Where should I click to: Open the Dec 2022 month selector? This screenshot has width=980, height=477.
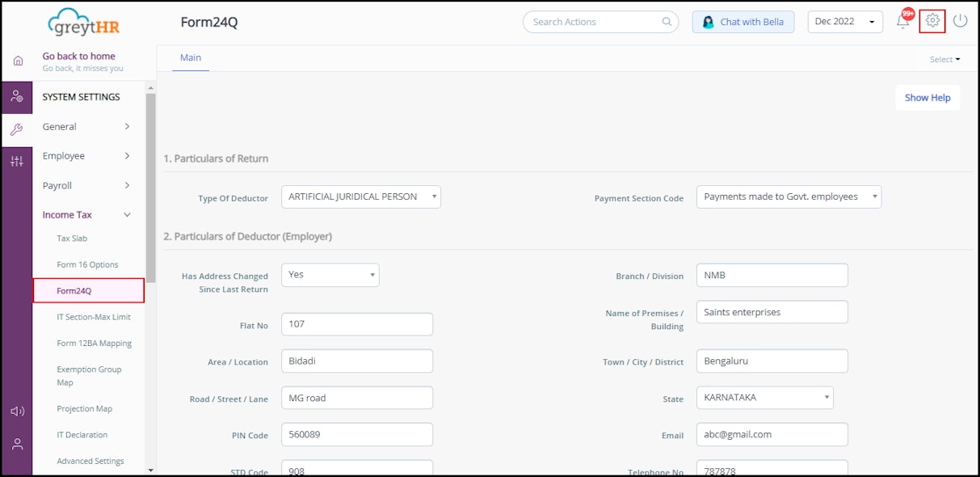pos(844,21)
